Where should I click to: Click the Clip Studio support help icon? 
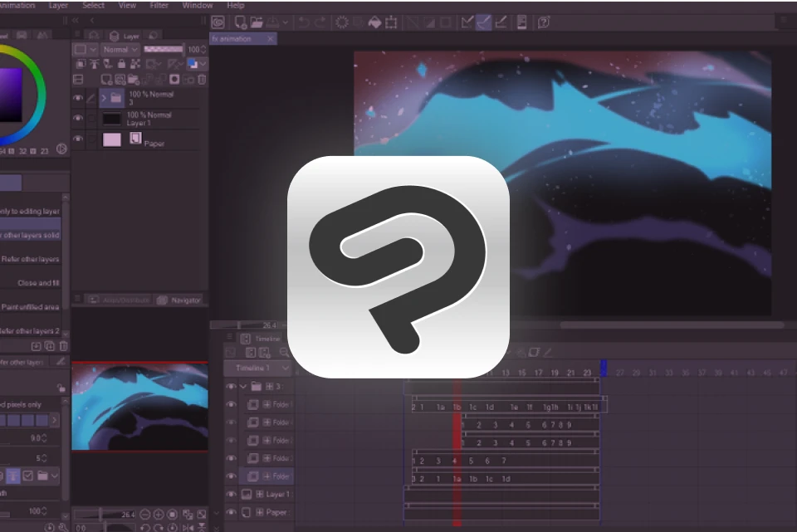[543, 22]
